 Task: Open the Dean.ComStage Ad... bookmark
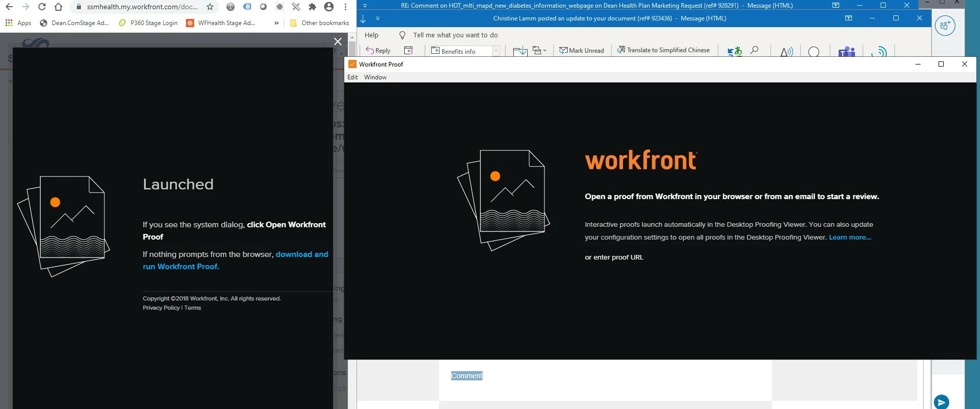(x=74, y=23)
